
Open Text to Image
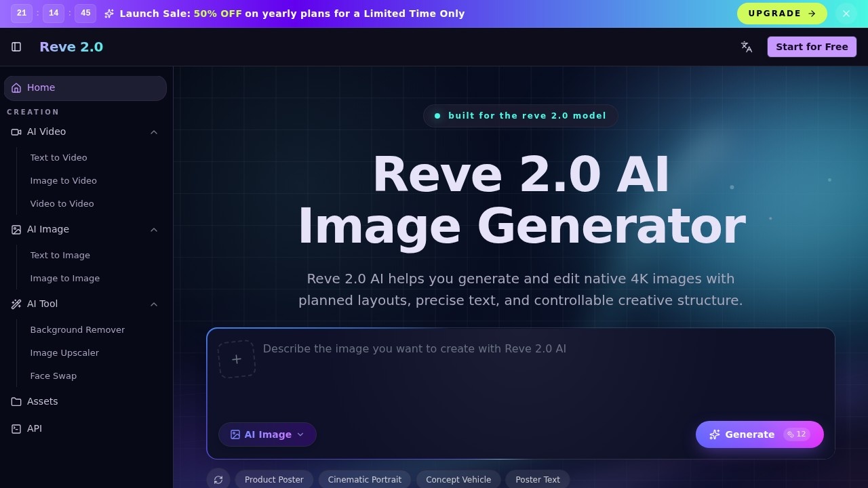60,255
